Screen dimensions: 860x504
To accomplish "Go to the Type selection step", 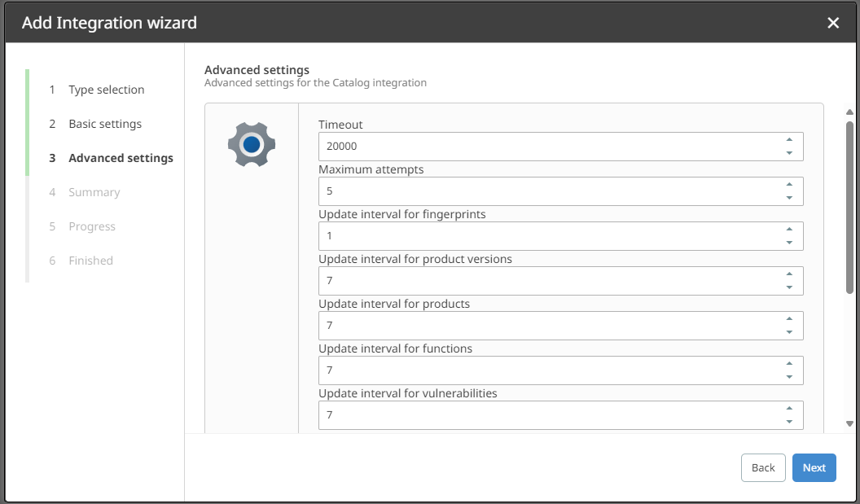I will click(107, 90).
